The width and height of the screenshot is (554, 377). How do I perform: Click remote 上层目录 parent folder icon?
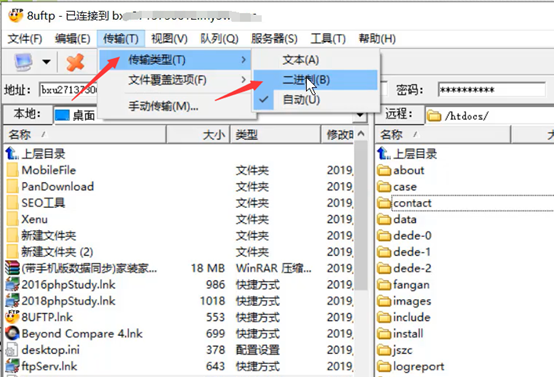click(x=384, y=153)
